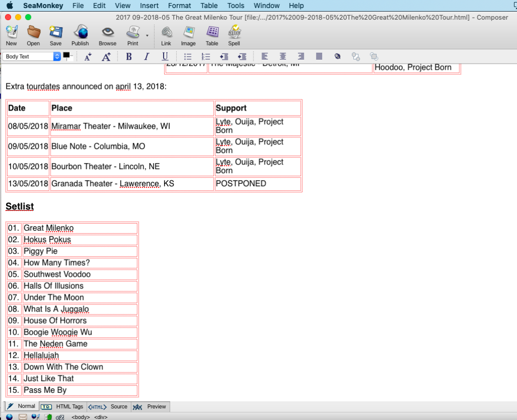This screenshot has width=517, height=420.
Task: Open the Apple menu
Action: point(10,5)
